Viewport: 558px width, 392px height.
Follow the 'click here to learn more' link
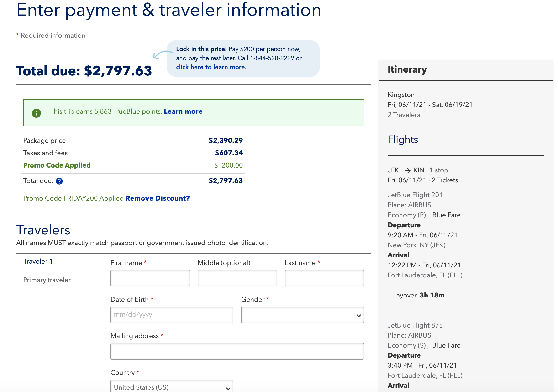pyautogui.click(x=211, y=67)
